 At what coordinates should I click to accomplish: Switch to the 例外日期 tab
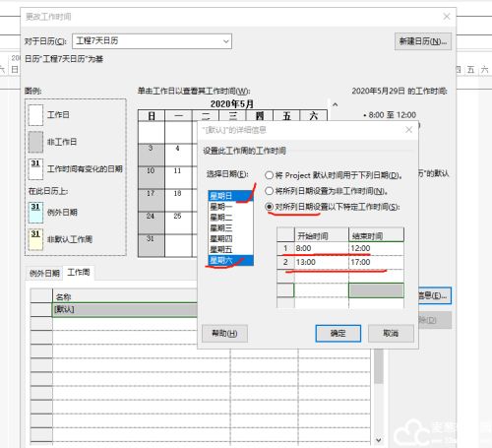click(44, 273)
